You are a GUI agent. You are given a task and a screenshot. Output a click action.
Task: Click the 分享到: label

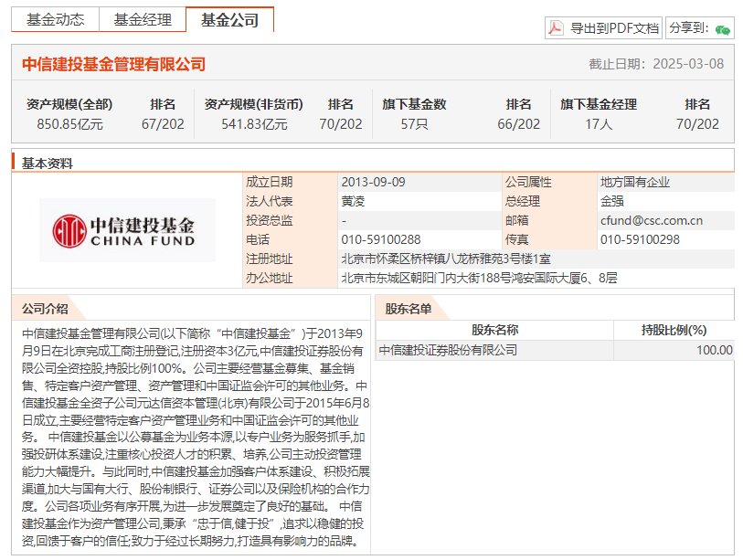(x=689, y=28)
